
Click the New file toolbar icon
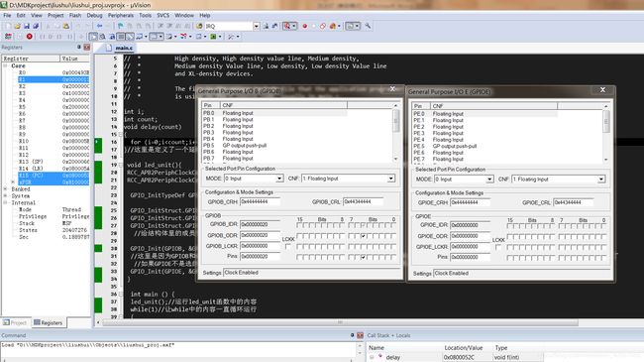pyautogui.click(x=8, y=26)
